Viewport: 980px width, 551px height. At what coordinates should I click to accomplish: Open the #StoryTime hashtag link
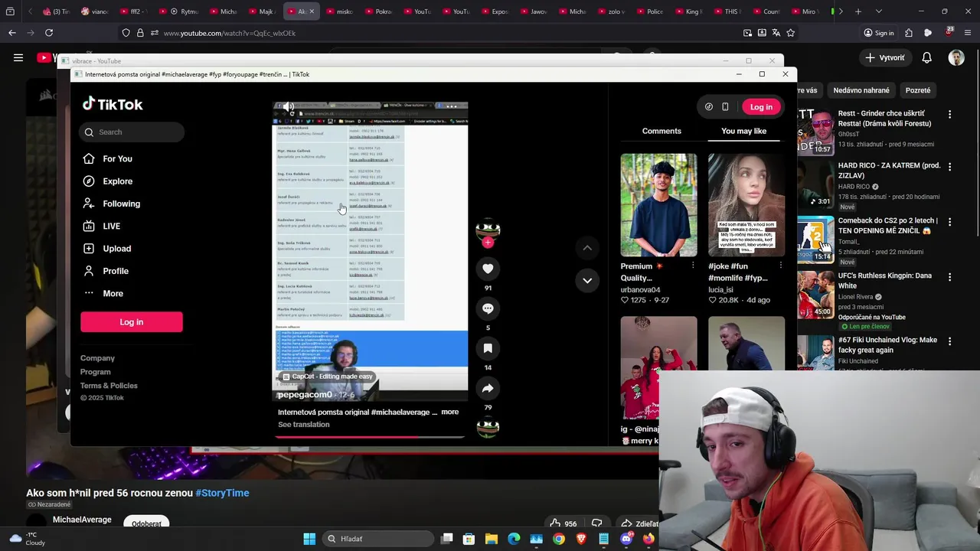tap(222, 493)
